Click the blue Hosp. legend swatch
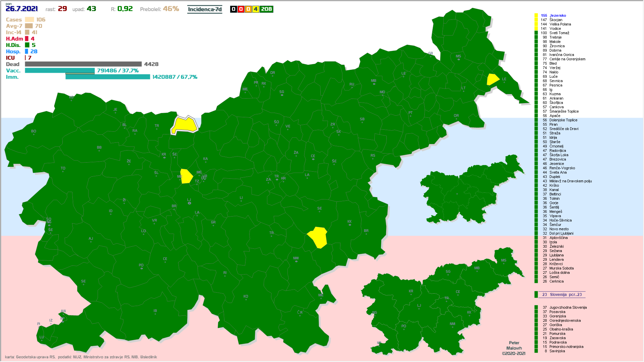 click(26, 52)
